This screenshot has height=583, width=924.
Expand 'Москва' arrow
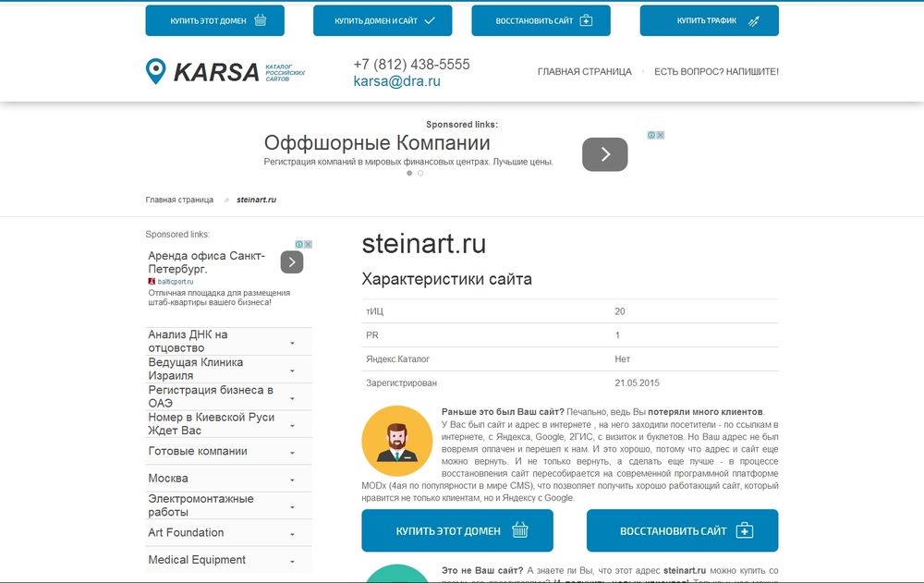coord(292,480)
